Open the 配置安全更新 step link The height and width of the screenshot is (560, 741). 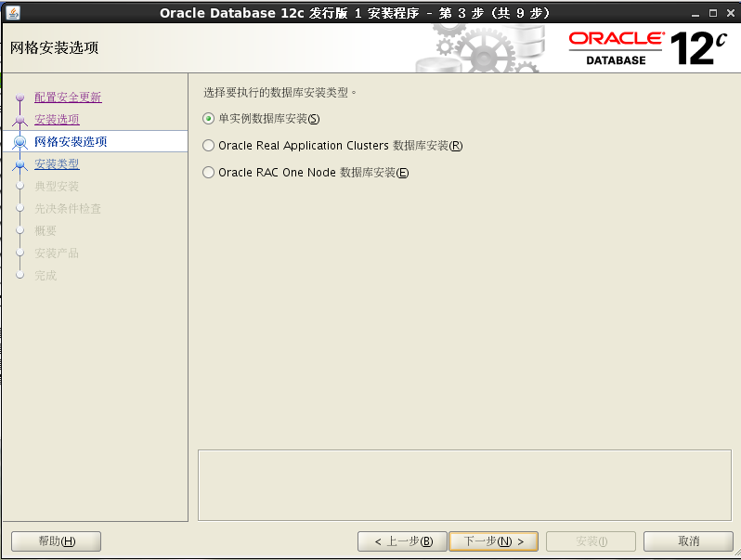coord(68,97)
